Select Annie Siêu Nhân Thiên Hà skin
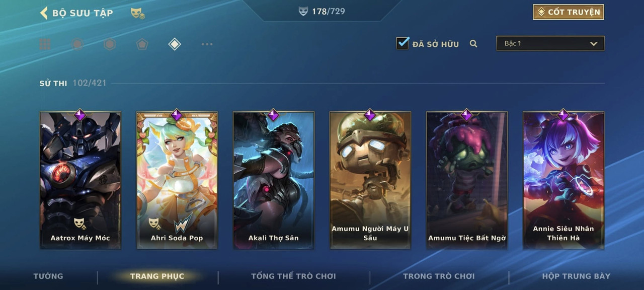Viewport: 644px width, 290px height. 563,180
